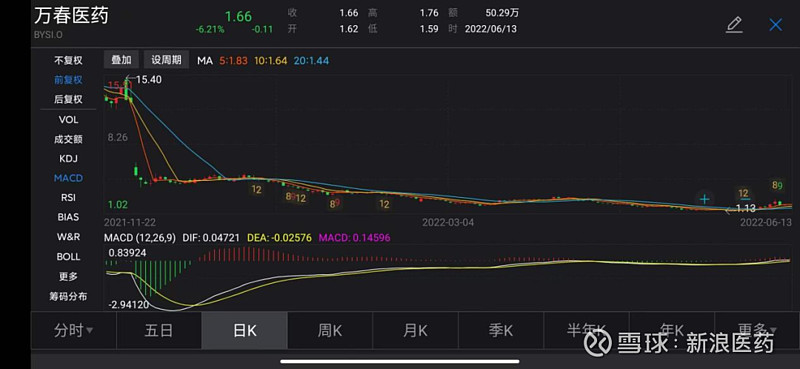Select 前复权 price adjustment option

click(x=68, y=80)
